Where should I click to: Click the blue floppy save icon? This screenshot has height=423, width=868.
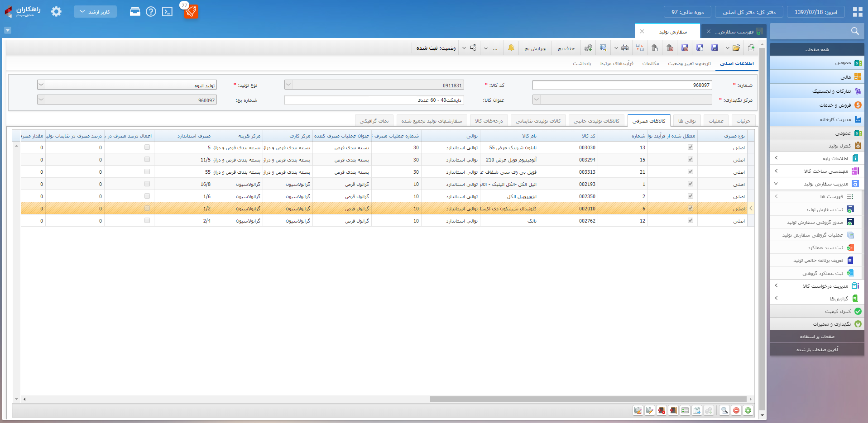coord(715,48)
